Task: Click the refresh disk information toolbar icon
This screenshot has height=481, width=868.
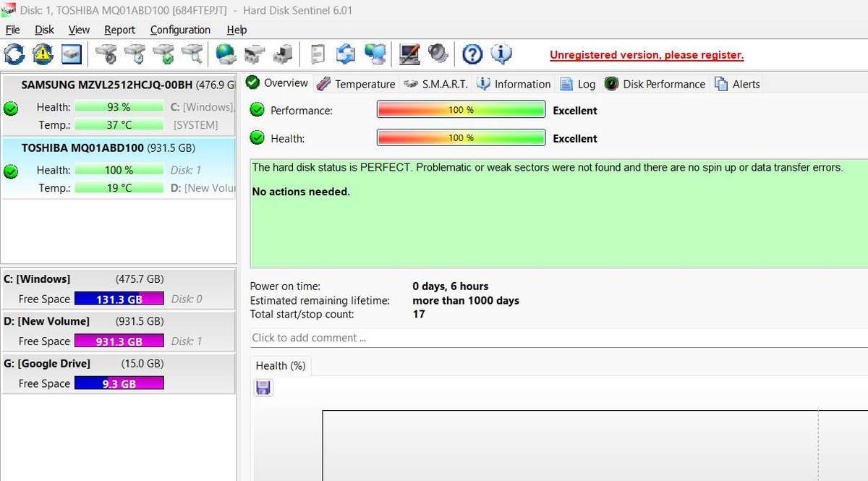Action: (x=14, y=54)
